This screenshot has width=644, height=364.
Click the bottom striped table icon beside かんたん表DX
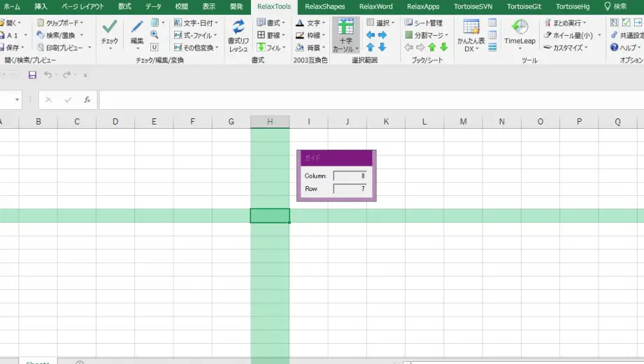[x=492, y=48]
